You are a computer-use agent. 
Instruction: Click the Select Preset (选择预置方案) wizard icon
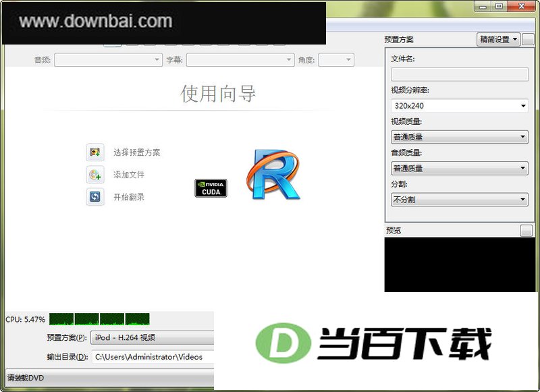click(x=95, y=152)
